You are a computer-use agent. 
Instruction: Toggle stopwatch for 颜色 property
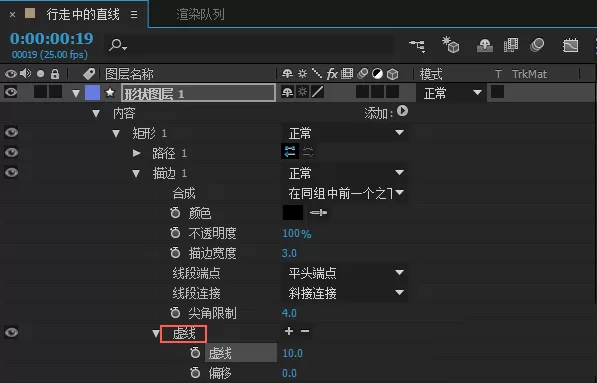pos(175,212)
